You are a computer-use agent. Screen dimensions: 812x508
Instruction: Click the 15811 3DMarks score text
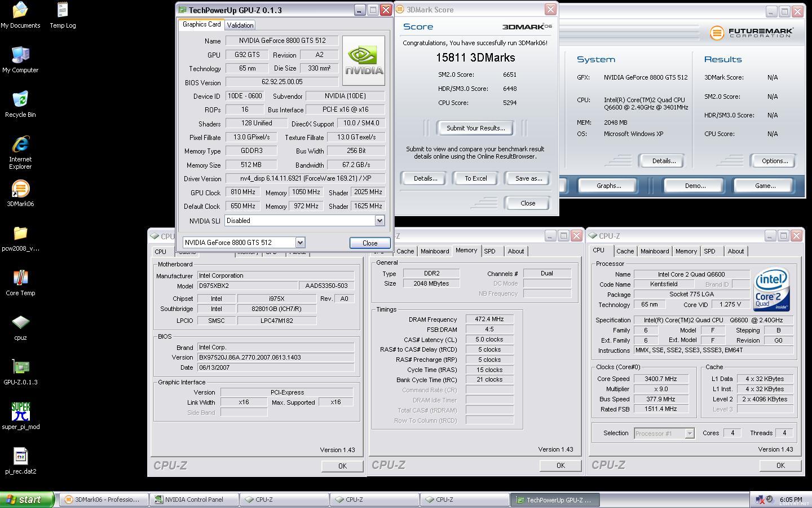tap(475, 58)
